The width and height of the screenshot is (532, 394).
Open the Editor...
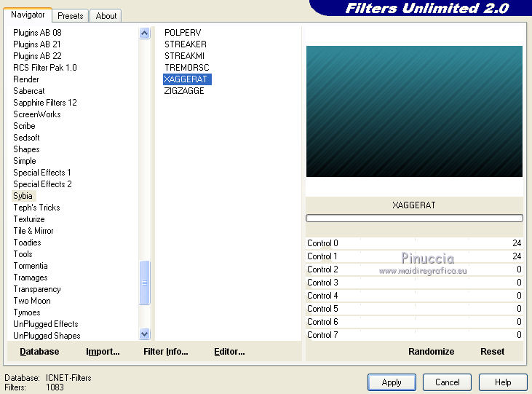tap(229, 351)
